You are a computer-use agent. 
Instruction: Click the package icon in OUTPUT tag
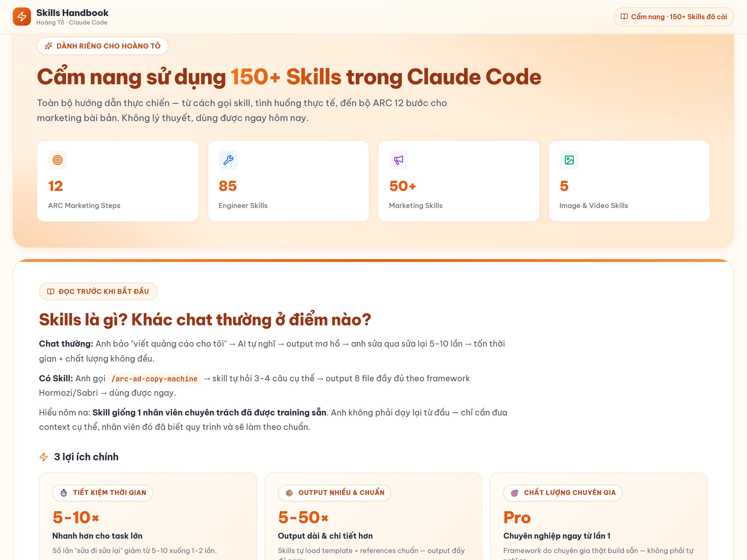(x=289, y=493)
